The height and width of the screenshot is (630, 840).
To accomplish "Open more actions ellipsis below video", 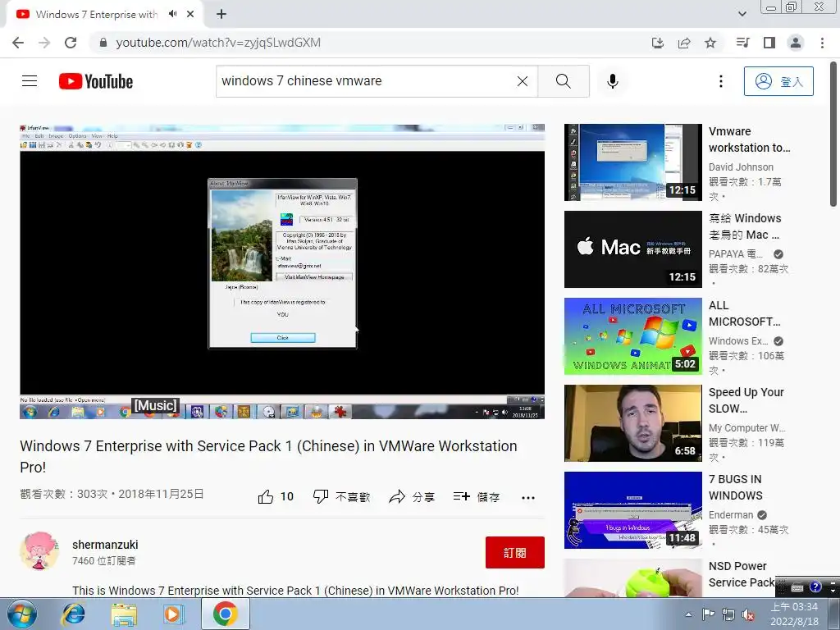I will tap(528, 498).
